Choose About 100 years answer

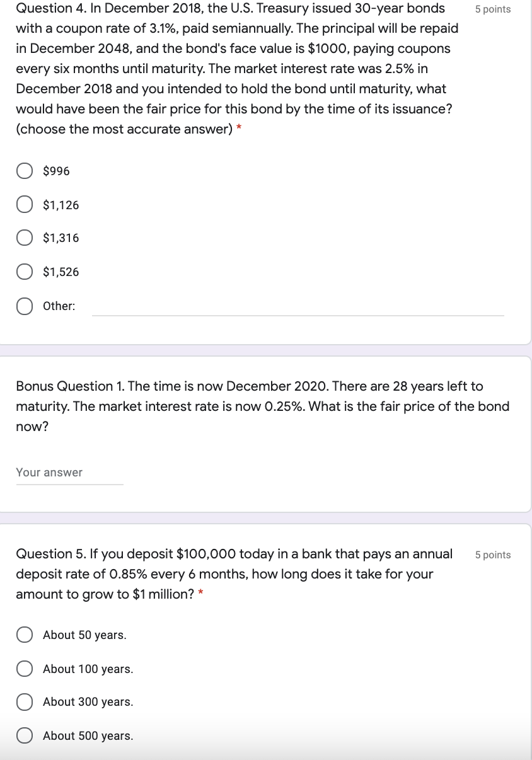pos(25,669)
